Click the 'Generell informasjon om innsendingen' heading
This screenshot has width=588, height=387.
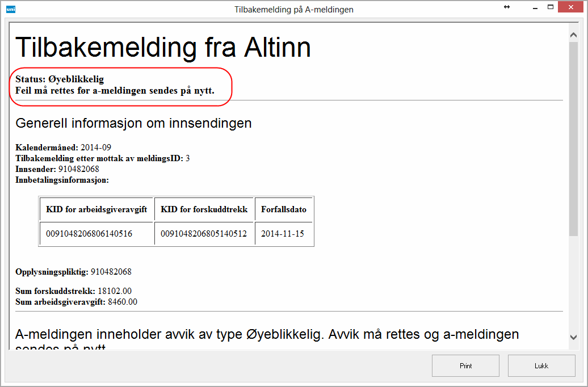tap(133, 123)
